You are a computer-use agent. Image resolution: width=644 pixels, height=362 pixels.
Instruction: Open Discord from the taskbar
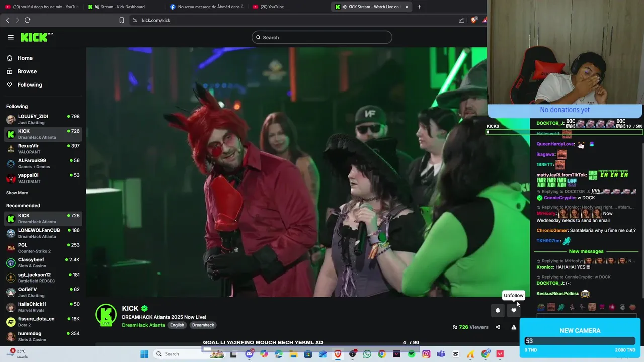click(x=249, y=354)
